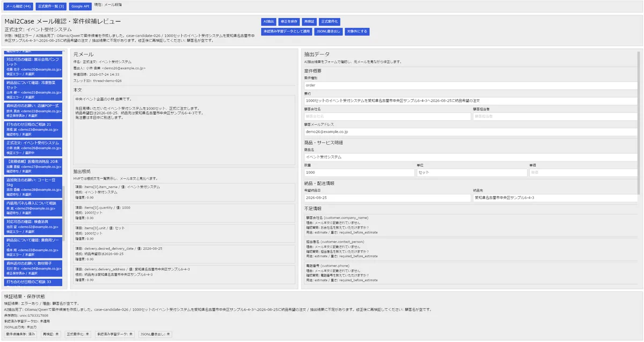
Task: Switch to 正式案件一覧 (3) tab
Action: 52,6
